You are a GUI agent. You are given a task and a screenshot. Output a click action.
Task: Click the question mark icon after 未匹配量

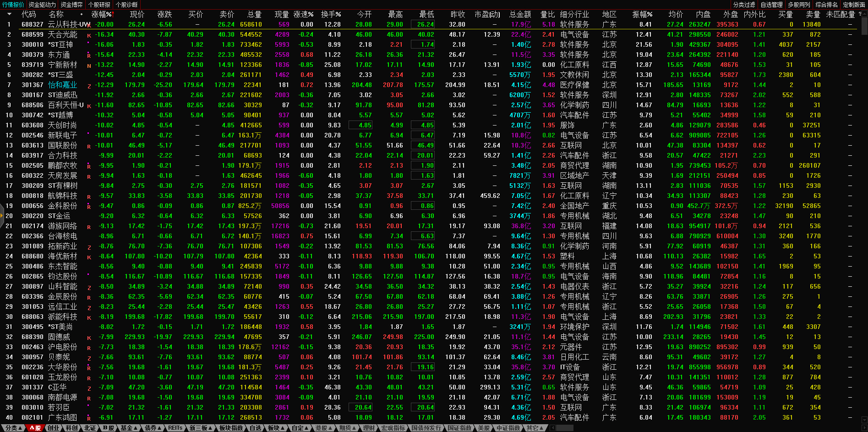pos(860,14)
